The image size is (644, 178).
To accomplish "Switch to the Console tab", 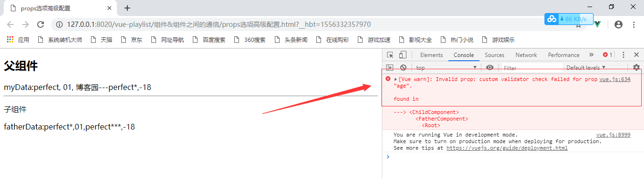I will [x=464, y=55].
